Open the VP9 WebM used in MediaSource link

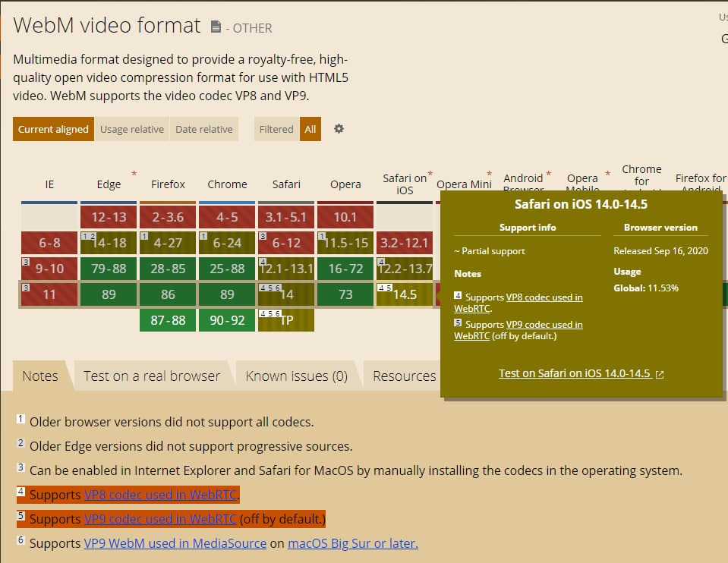pyautogui.click(x=175, y=543)
